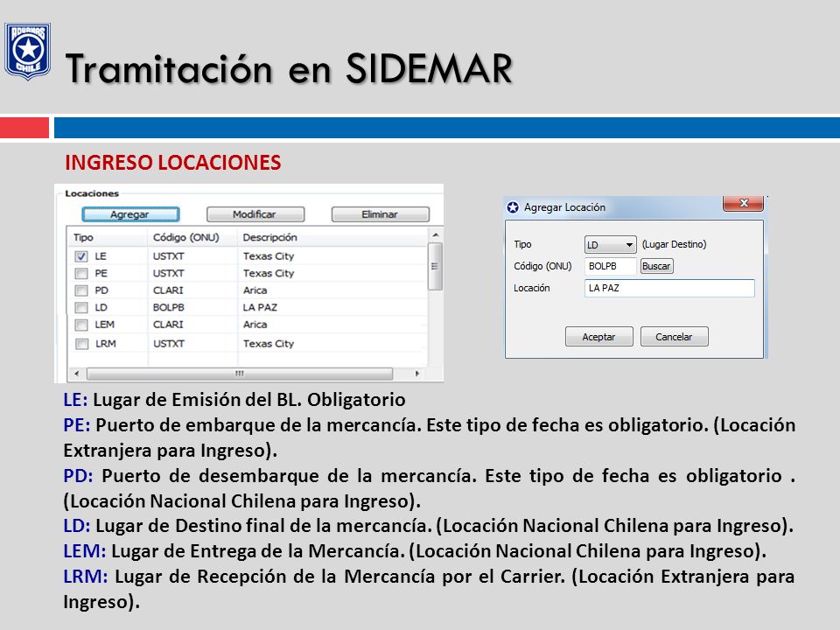Click the Aduanas Chile logo
The image size is (840, 630).
27,51
